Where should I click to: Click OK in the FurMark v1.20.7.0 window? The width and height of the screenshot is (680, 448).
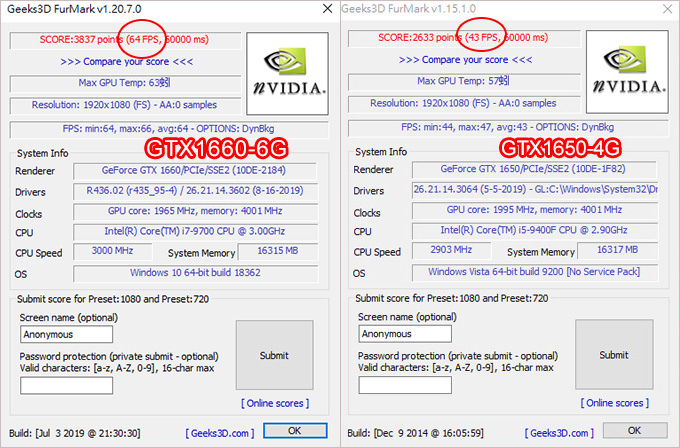click(295, 431)
